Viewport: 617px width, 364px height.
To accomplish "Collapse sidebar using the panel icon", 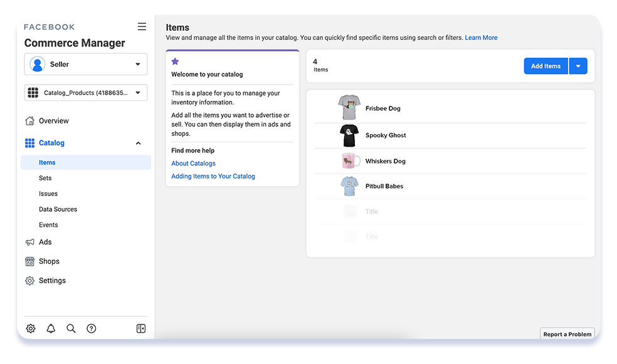I will 141,329.
